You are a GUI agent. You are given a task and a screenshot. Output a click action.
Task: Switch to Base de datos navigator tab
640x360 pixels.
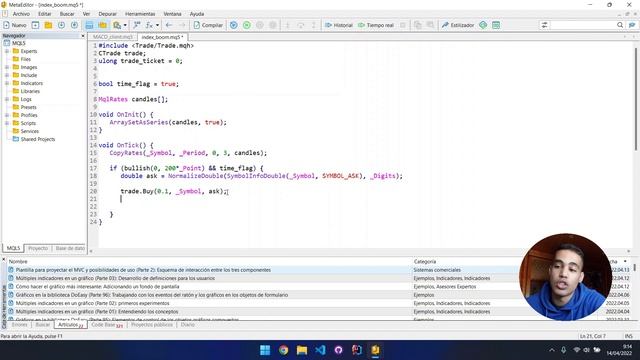[70, 248]
